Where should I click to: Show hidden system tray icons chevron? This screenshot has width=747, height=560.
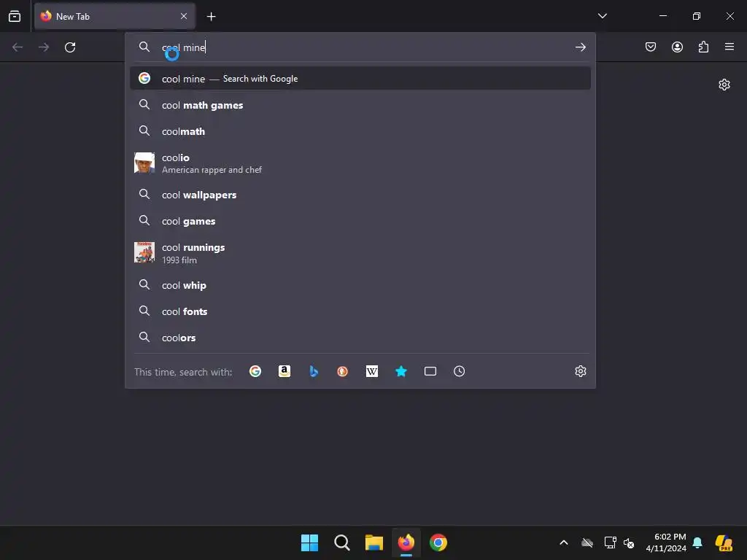click(x=564, y=542)
